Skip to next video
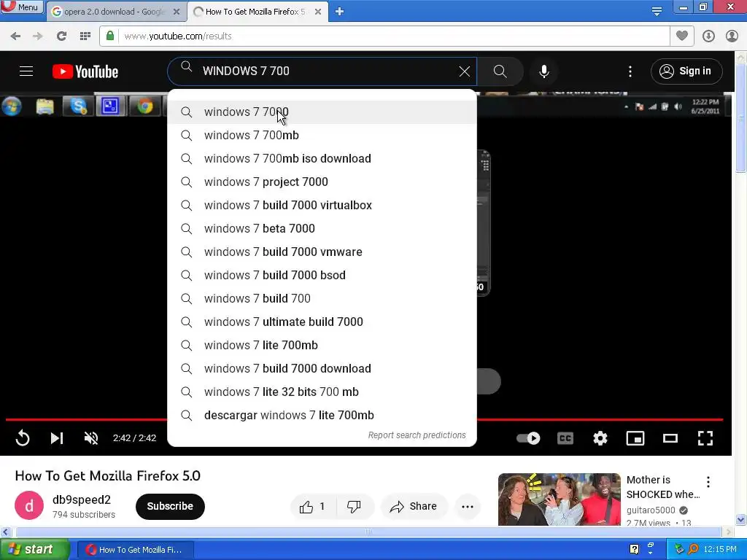This screenshot has width=747, height=560. click(x=57, y=438)
